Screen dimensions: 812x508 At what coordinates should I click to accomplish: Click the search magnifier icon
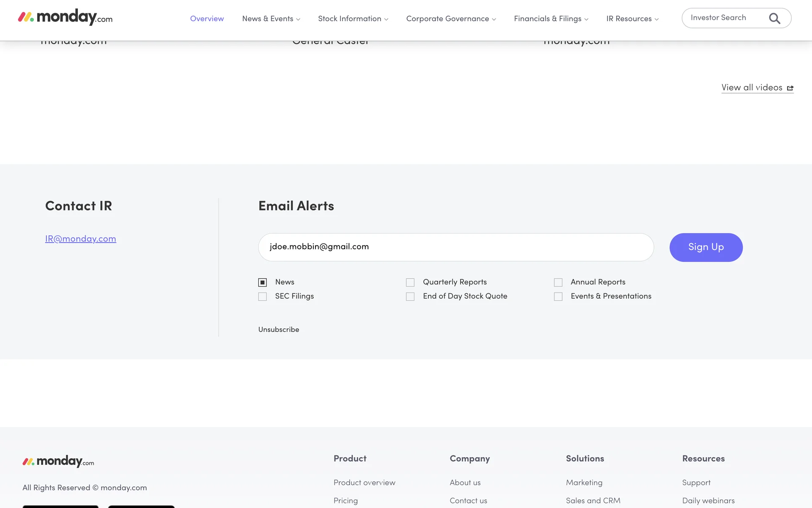pyautogui.click(x=774, y=18)
